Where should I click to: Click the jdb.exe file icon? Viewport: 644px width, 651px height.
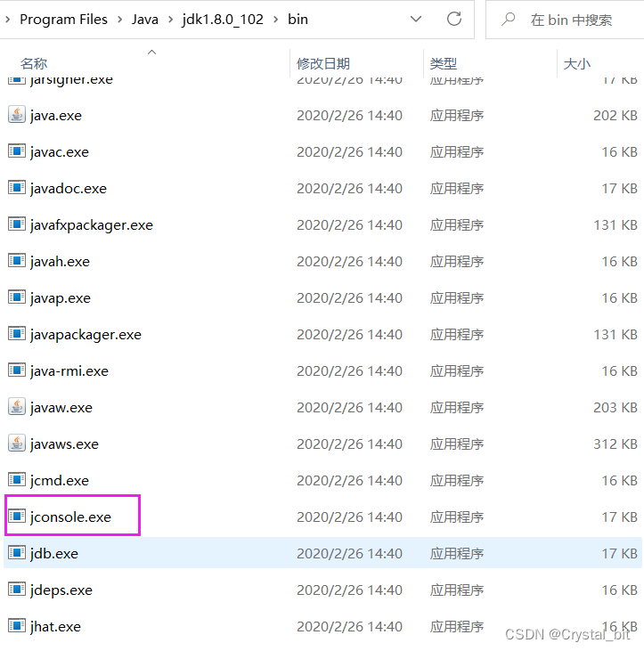[17, 553]
